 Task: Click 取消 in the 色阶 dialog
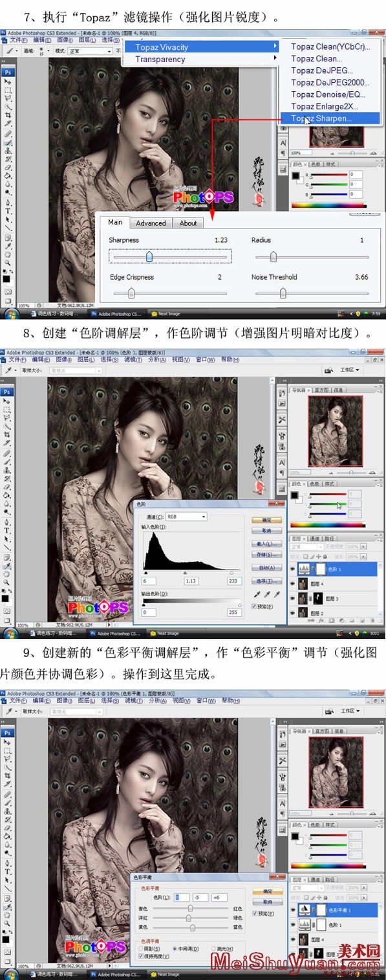(266, 530)
